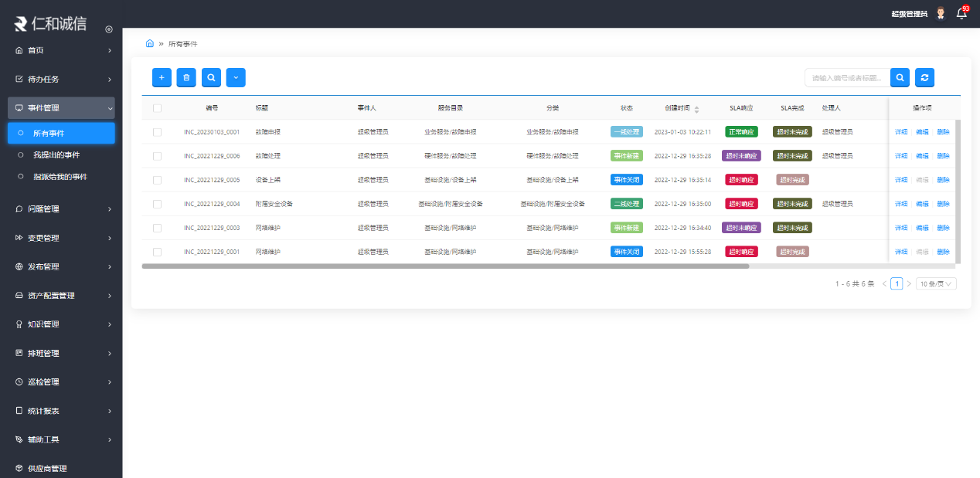Click the 辅助工具 tag icon
Viewport: 980px width, 478px height.
pos(19,439)
